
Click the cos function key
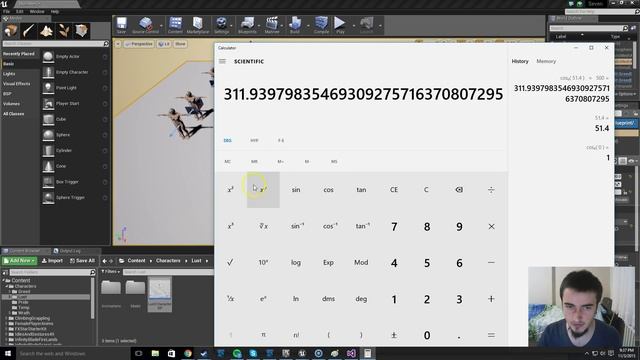coord(329,190)
